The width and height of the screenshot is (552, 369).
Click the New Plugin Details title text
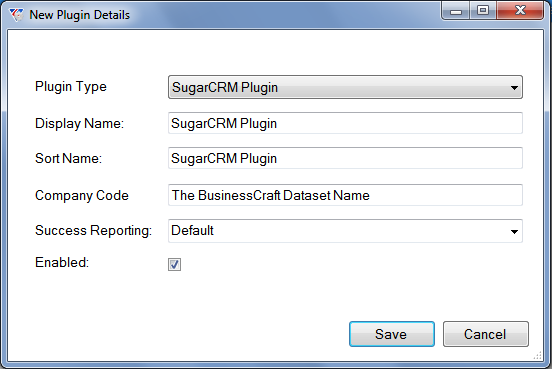[80, 15]
